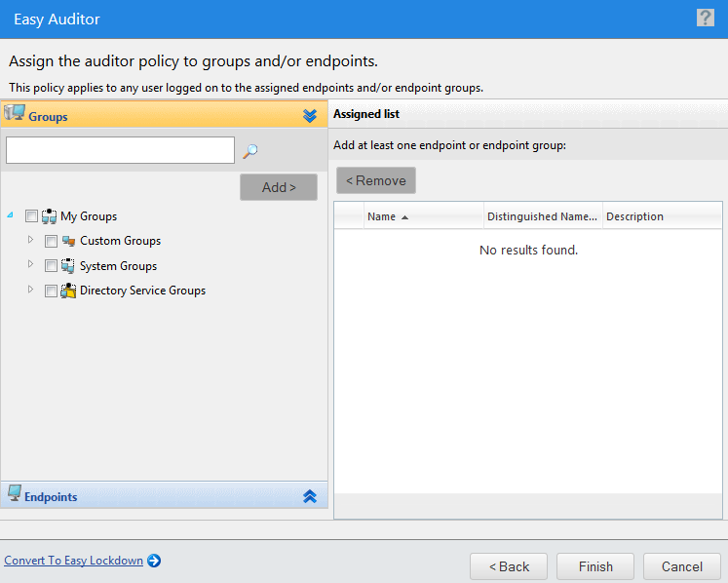Collapse the Groups panel with double chevron
Viewport: 728px width, 583px height.
coord(310,115)
